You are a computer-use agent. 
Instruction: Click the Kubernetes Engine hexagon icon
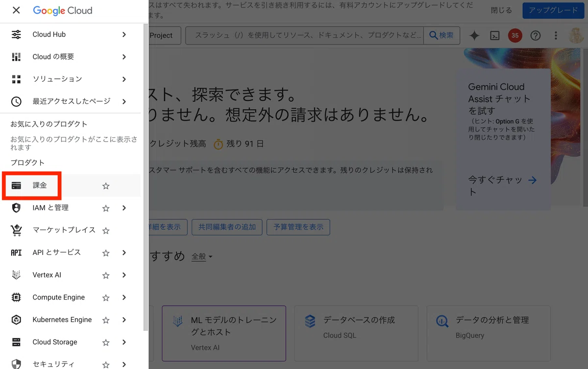(x=16, y=320)
